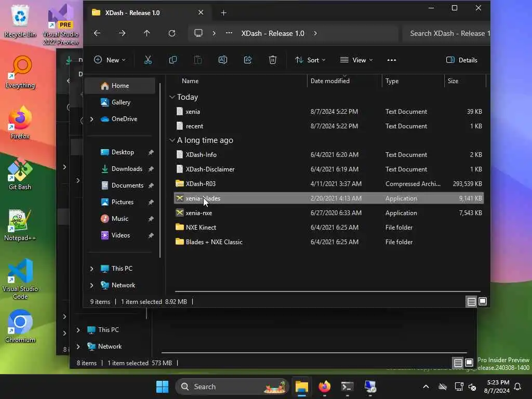This screenshot has height=399, width=532.
Task: Show hidden breadcrumb path ellipsis
Action: coord(229,33)
